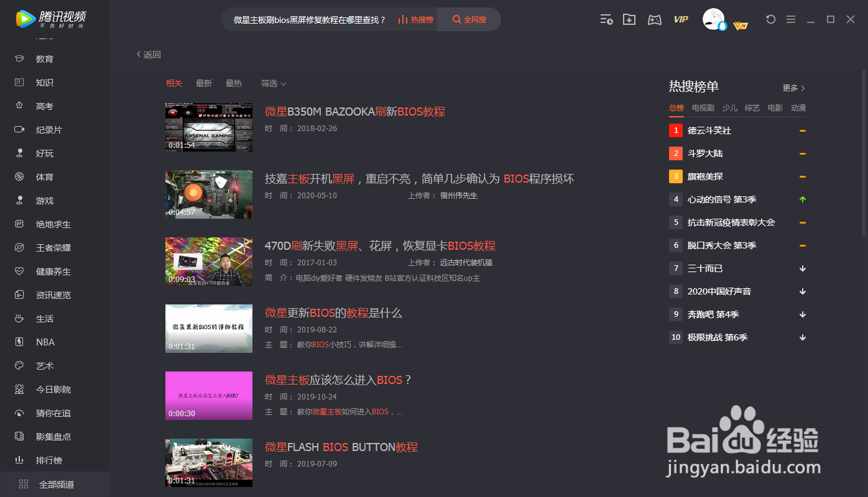Click the Tencent Video logo

click(x=51, y=19)
